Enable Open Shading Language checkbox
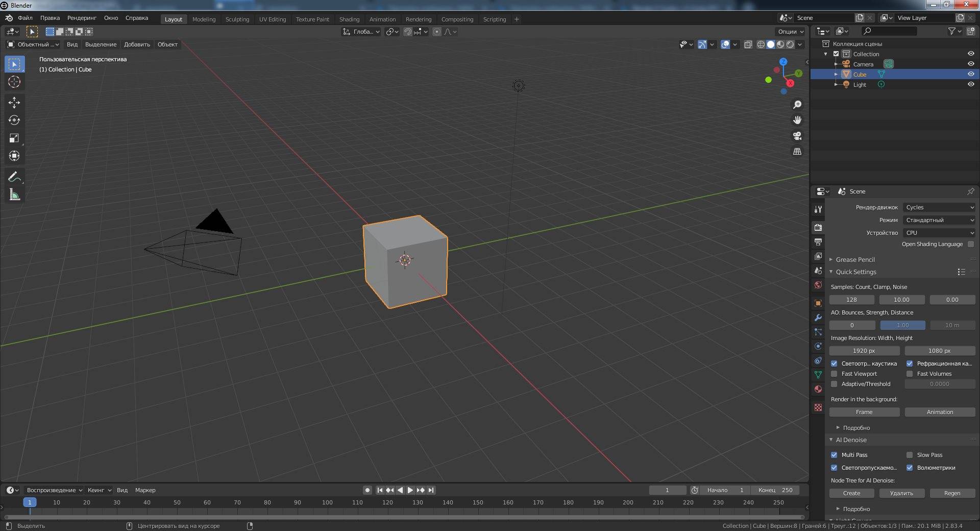This screenshot has width=980, height=531. point(971,244)
